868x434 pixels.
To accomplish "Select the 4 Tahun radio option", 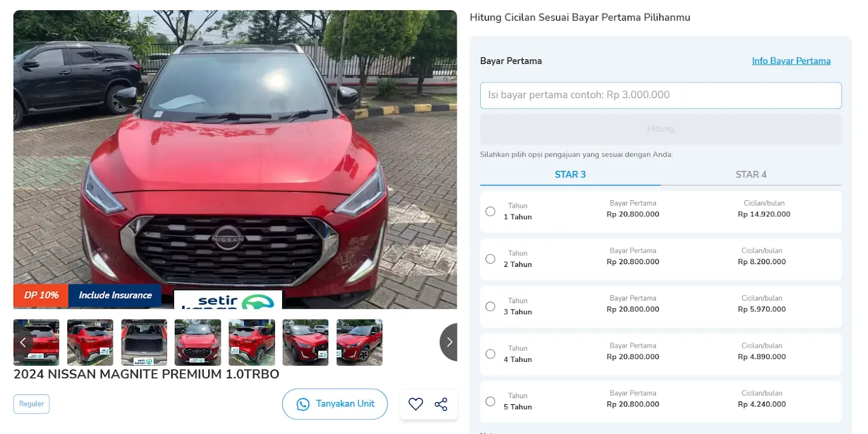I will [x=490, y=354].
